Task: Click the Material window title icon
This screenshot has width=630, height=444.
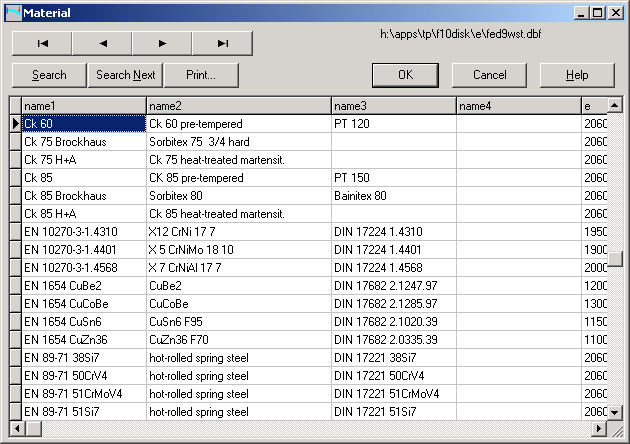Action: [13, 12]
